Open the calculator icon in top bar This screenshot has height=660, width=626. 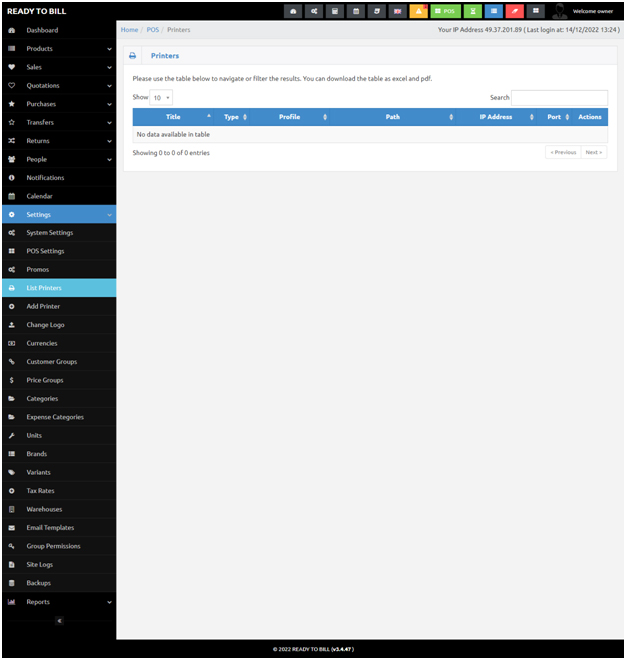335,11
